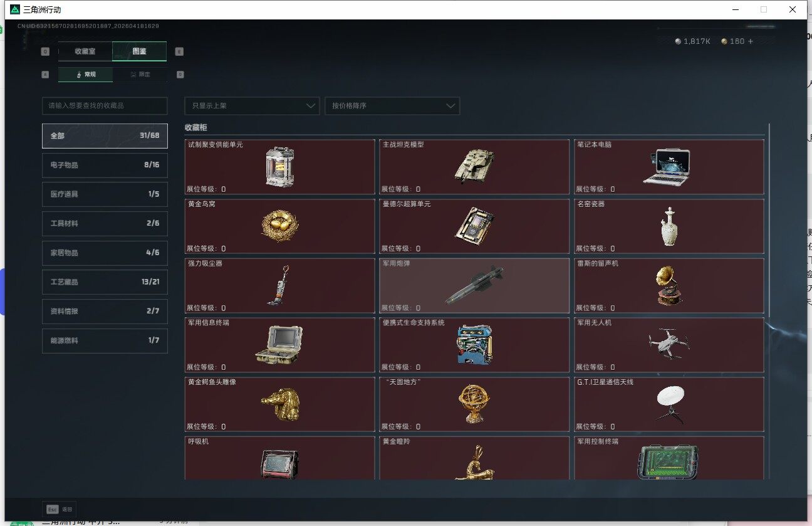Select the 主战坦克模型 tank model icon
The image size is (812, 526).
(474, 166)
